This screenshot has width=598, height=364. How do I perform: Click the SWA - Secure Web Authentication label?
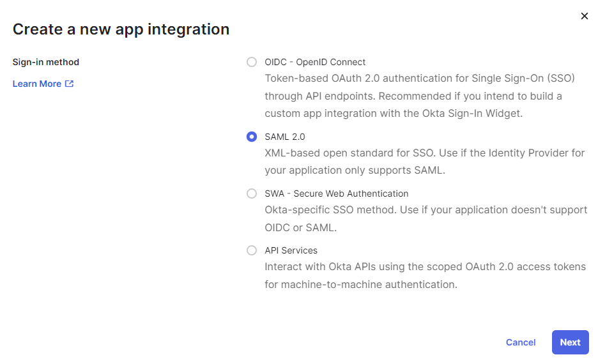click(x=336, y=193)
